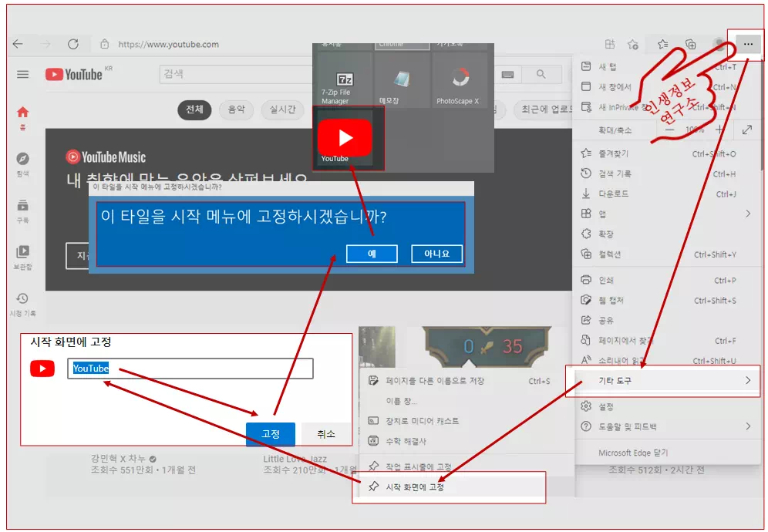This screenshot has height=532, width=768.
Task: Open the pinned YouTube start tile
Action: click(x=345, y=138)
